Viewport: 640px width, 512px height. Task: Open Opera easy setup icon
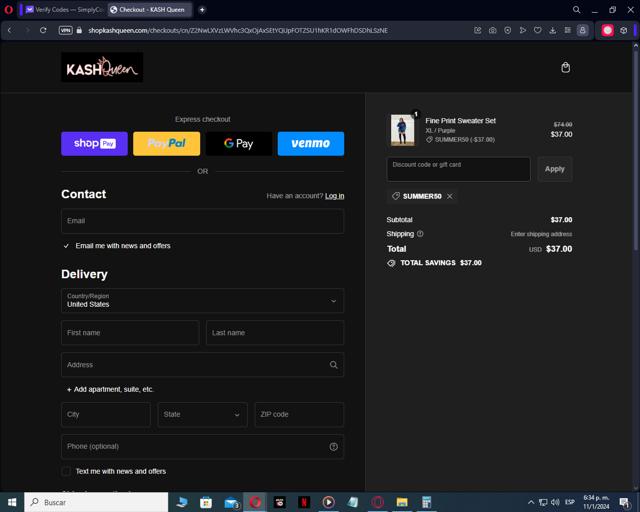(x=567, y=30)
